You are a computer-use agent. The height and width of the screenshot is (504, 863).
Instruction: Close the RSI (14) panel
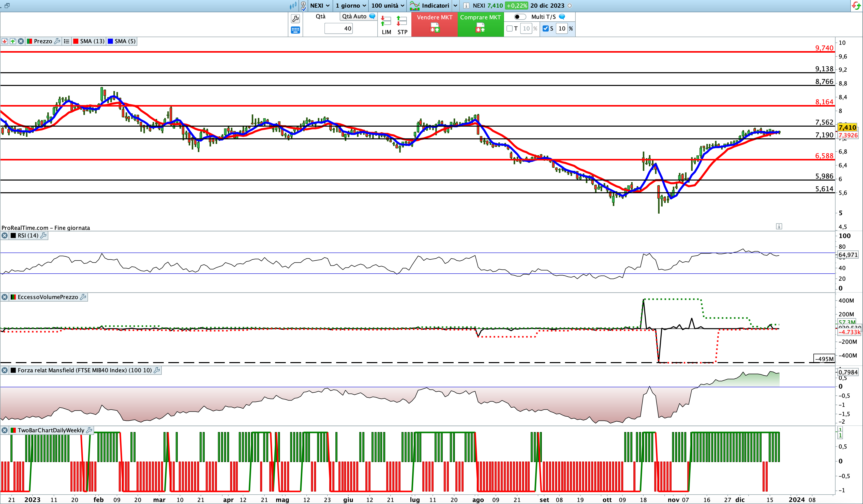click(x=5, y=235)
